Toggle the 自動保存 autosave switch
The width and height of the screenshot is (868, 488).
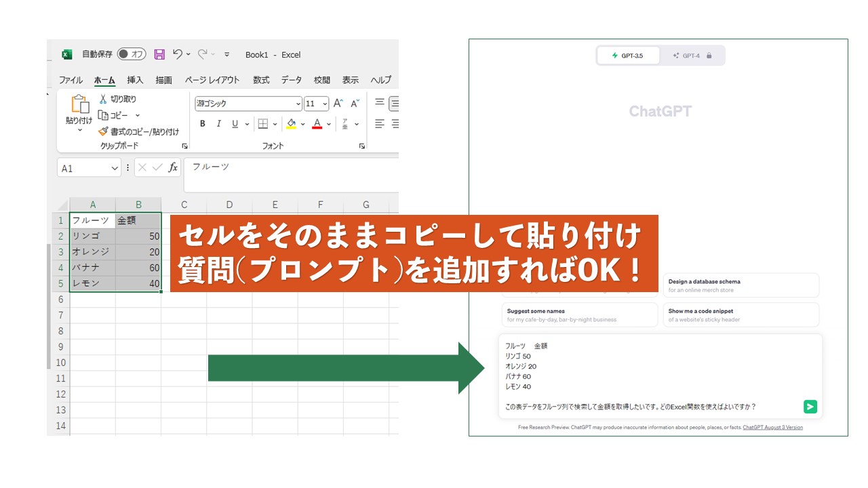tap(132, 54)
